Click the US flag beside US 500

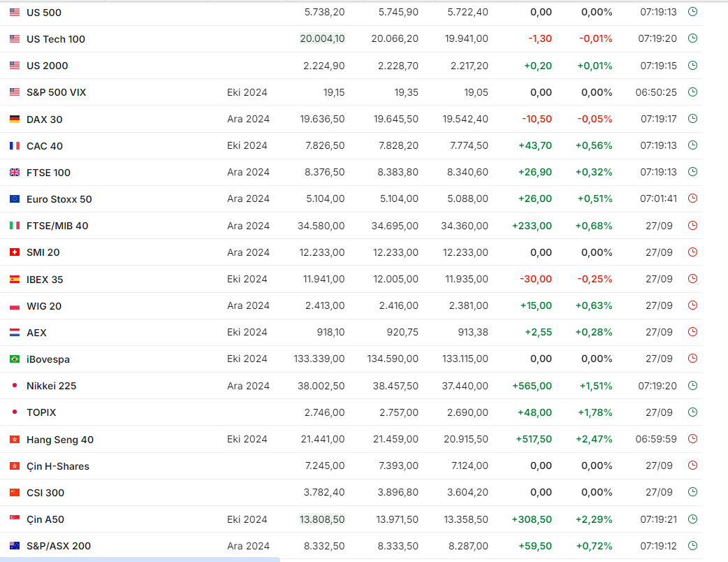pos(15,13)
